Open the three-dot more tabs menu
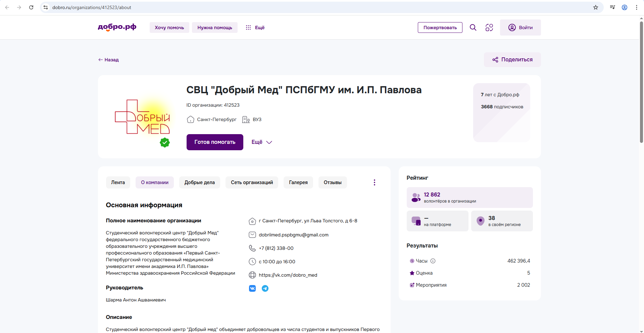The width and height of the screenshot is (644, 333). click(375, 182)
